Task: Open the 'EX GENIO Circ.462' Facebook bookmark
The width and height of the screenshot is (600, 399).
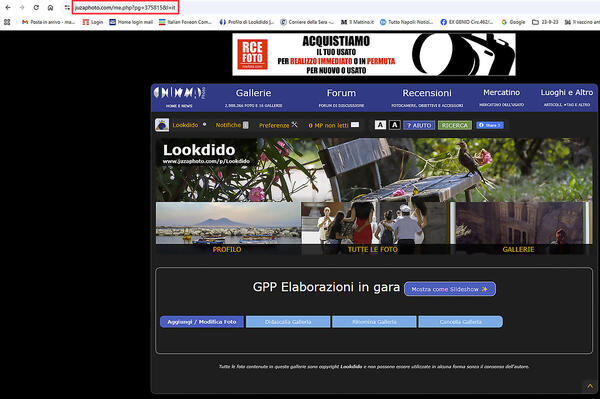Action: [467, 22]
